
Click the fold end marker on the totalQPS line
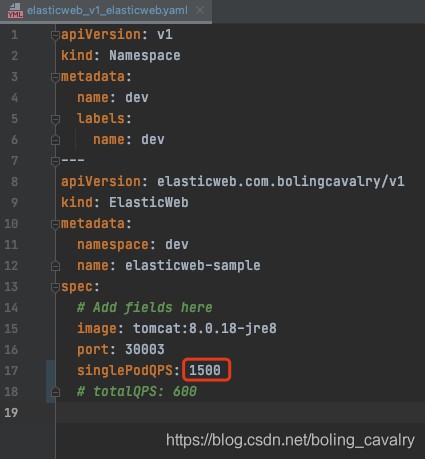[x=55, y=392]
